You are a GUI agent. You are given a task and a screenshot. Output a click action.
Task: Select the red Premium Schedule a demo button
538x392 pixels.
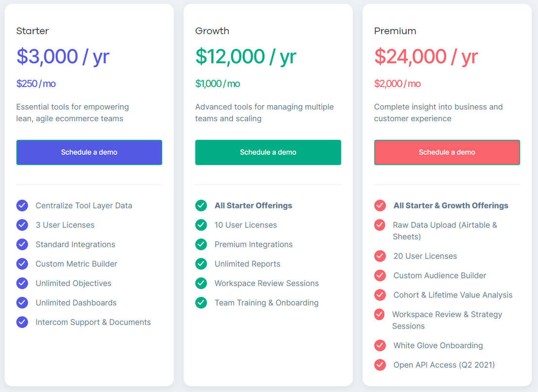point(447,152)
